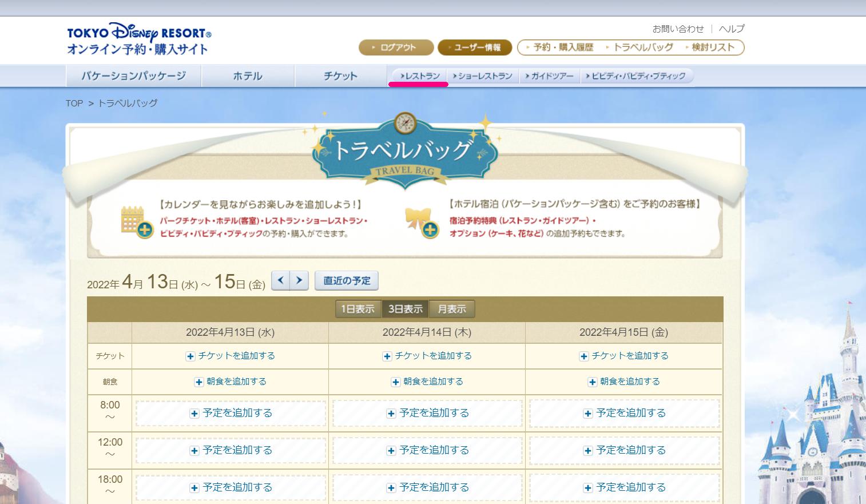Switch to 3日表示 view

pos(405,309)
